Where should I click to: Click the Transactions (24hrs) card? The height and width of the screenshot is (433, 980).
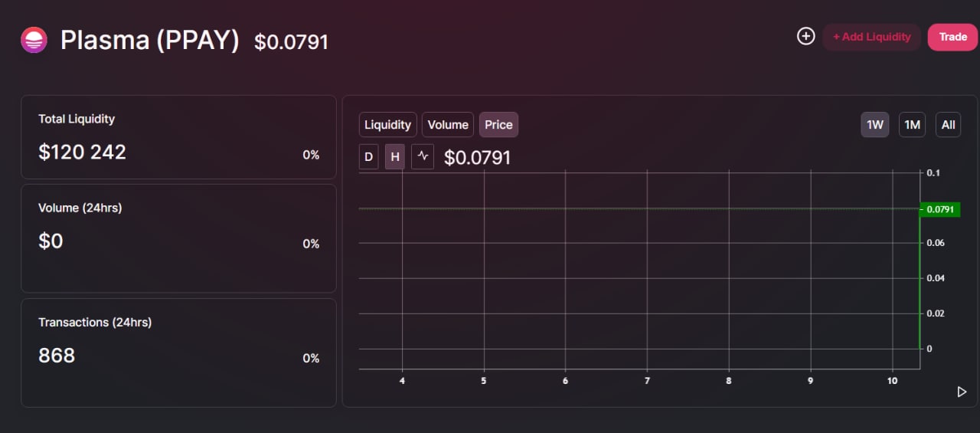178,353
